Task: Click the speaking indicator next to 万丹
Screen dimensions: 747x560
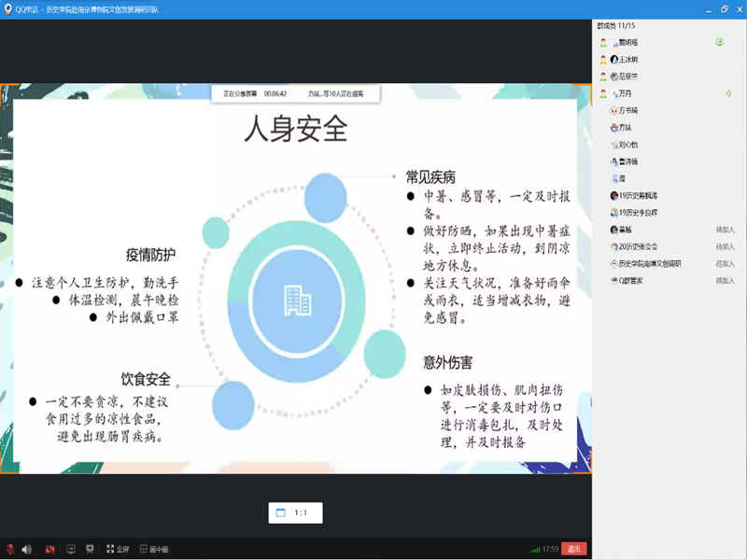Action: [x=727, y=93]
